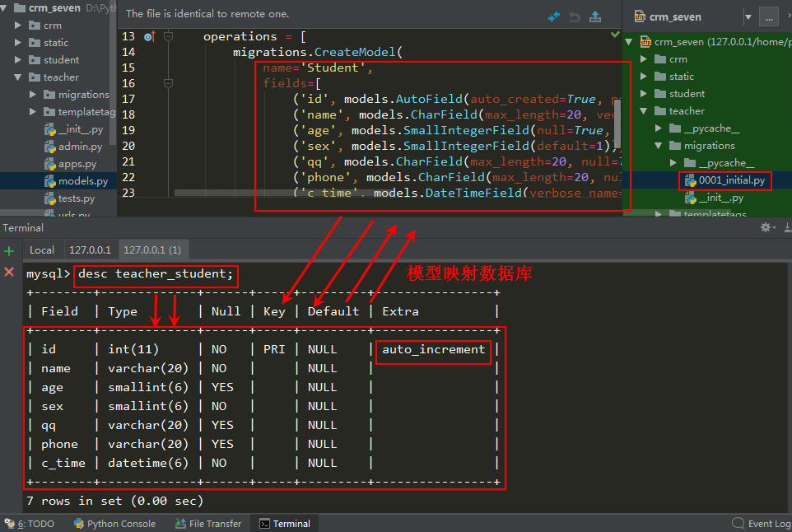Select the Terminal tool window button
The width and height of the screenshot is (792, 532).
(x=285, y=524)
